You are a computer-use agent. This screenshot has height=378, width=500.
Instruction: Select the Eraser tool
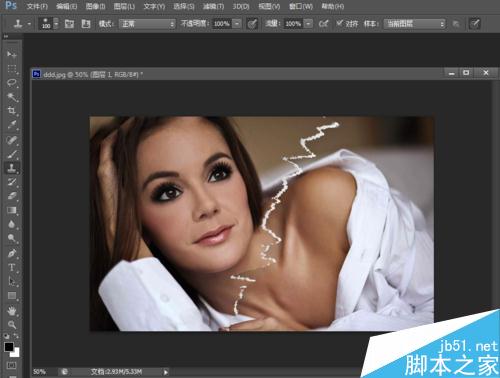pos(12,196)
